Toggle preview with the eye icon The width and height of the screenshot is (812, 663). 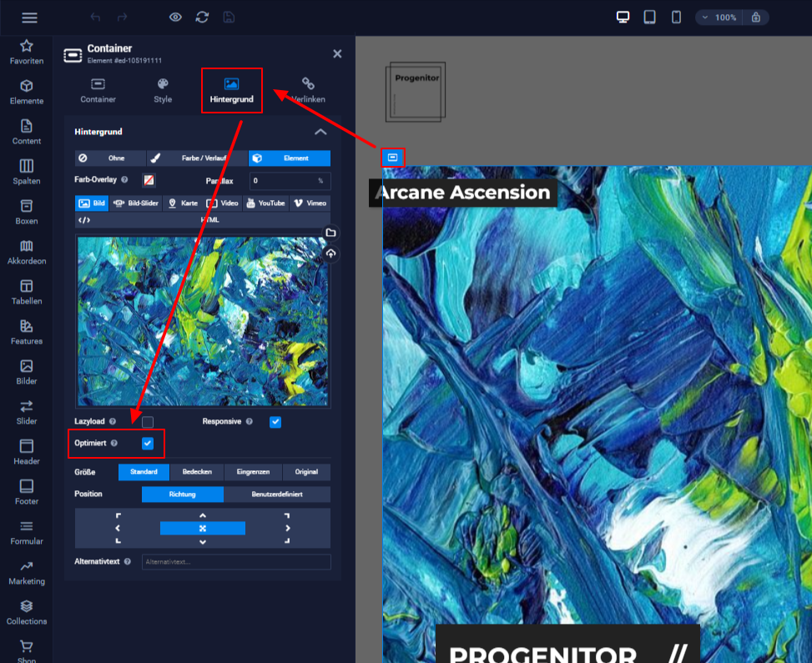click(175, 18)
